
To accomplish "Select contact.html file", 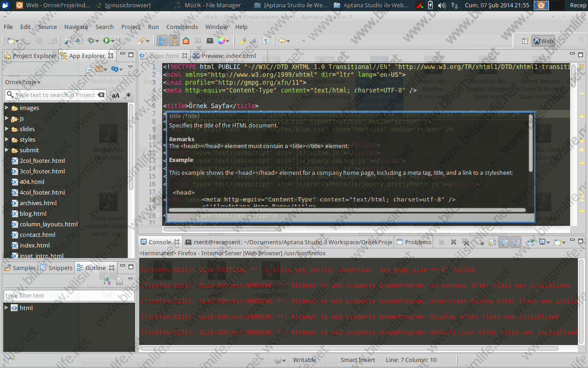I will 37,235.
